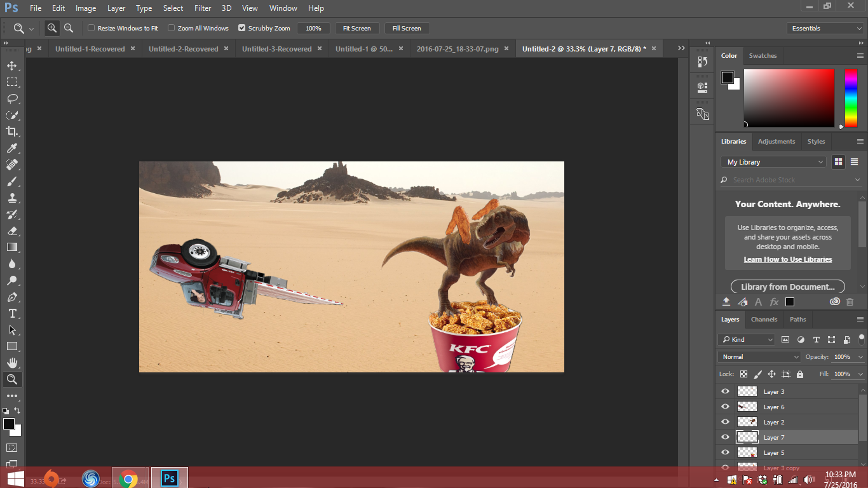Swap foreground and background colors
The height and width of the screenshot is (488, 868).
pos(17,410)
